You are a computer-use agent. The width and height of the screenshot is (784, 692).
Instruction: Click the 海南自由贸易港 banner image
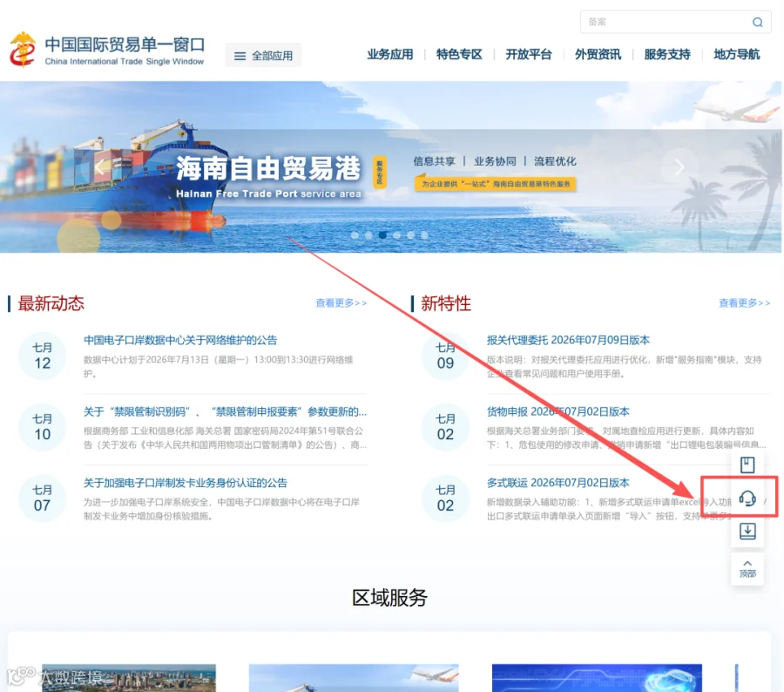point(391,166)
